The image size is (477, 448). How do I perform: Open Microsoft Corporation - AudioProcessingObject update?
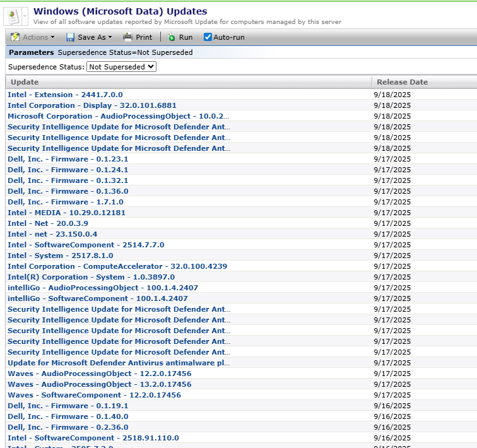tap(119, 116)
